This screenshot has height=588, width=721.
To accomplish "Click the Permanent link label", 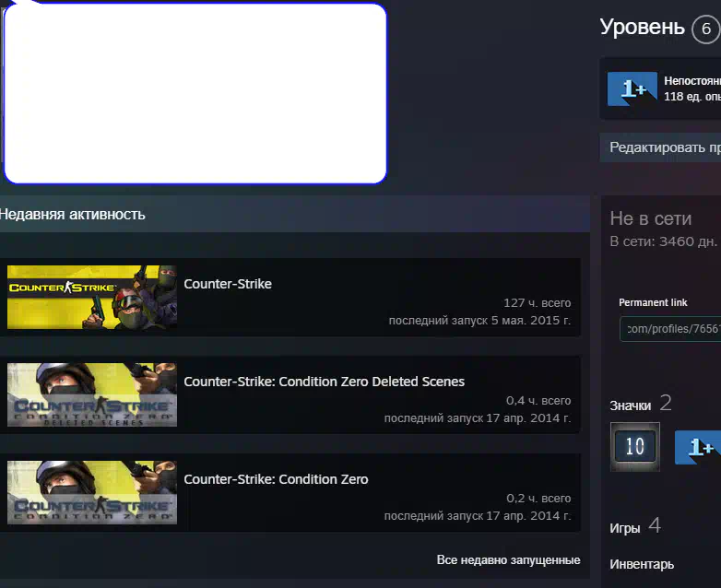I will (x=653, y=302).
